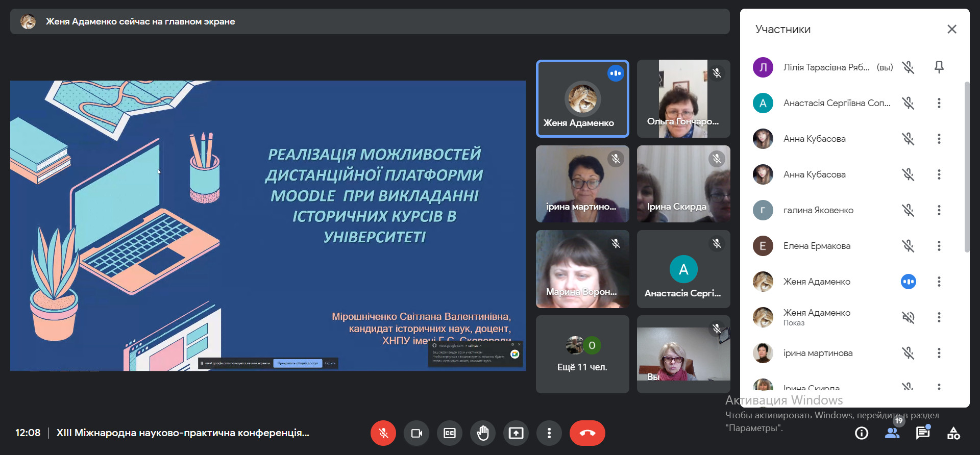This screenshot has height=455, width=980.
Task: Toggle the participants list icon
Action: (892, 433)
